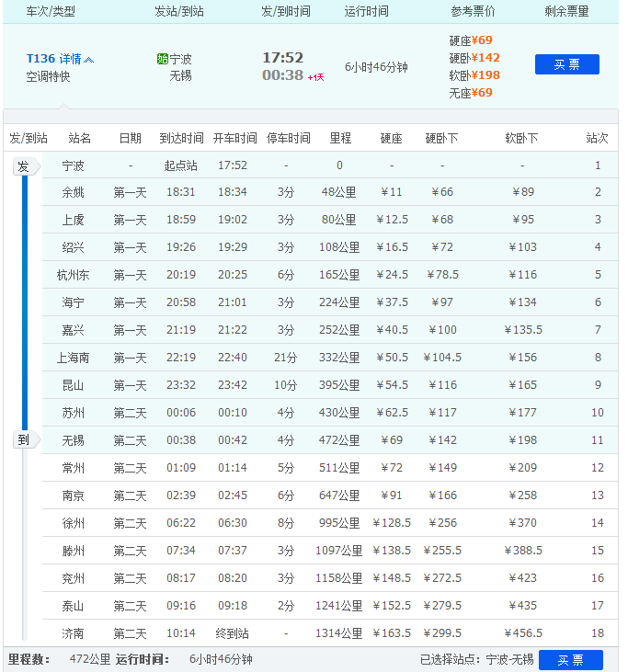Click the 起点站 cell in the 宁波 row
This screenshot has height=672, width=628.
(180, 165)
